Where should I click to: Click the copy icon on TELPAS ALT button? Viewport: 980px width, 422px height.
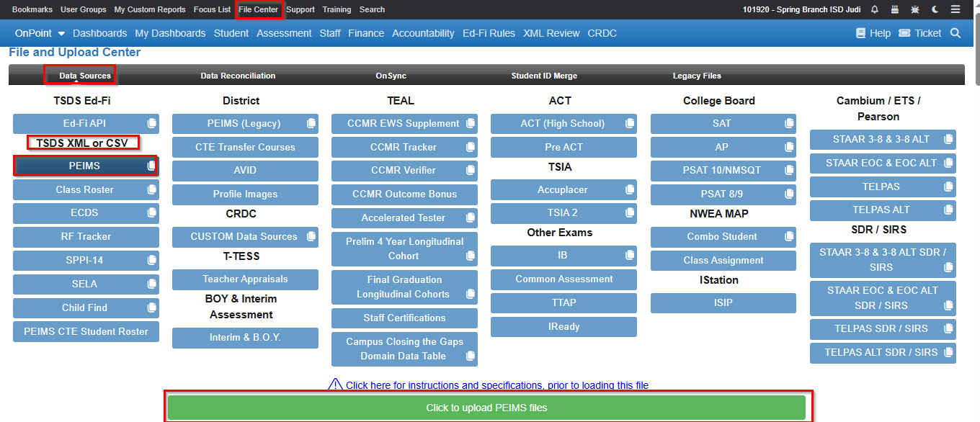(948, 210)
